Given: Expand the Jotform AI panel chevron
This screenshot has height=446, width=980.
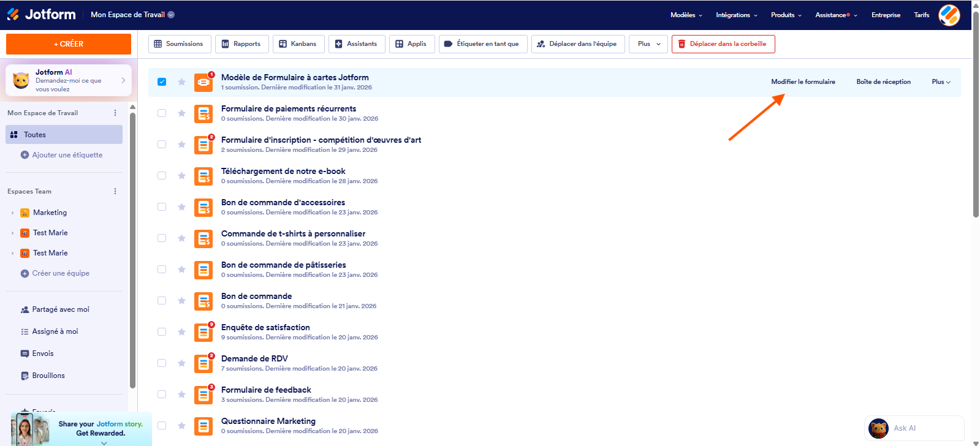Looking at the screenshot, I should [x=123, y=80].
